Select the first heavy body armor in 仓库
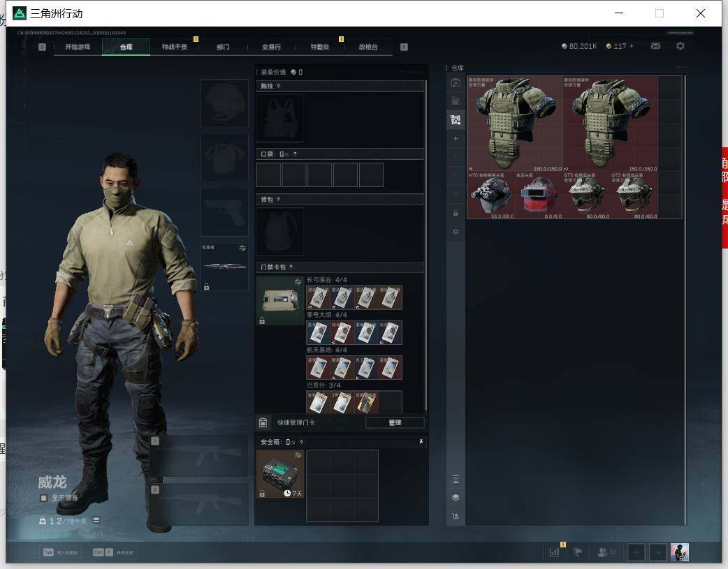This screenshot has height=569, width=728. [515, 124]
